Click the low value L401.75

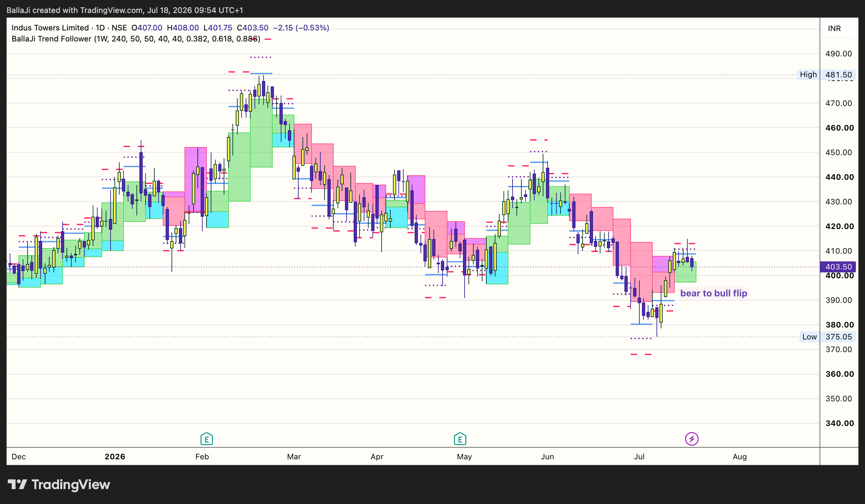[218, 28]
